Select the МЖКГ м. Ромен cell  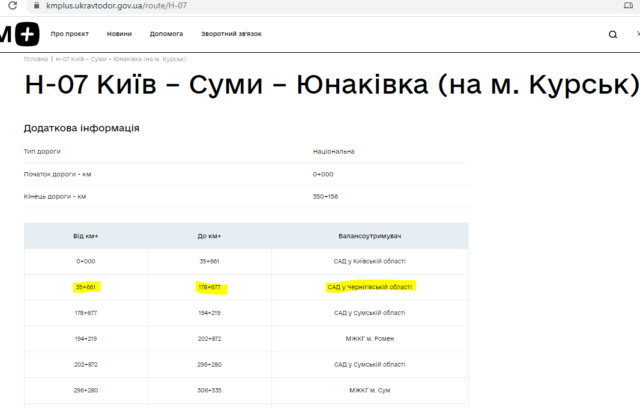369,339
